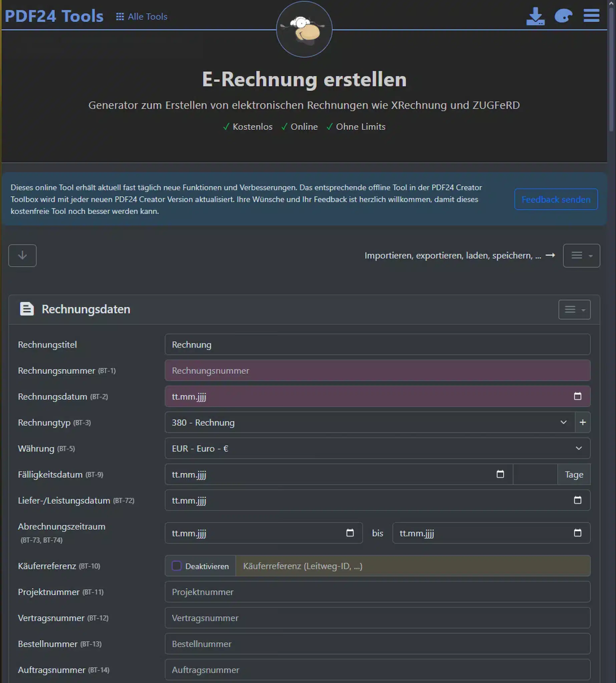
Task: Click the 'Tage' label addon
Action: (x=574, y=474)
